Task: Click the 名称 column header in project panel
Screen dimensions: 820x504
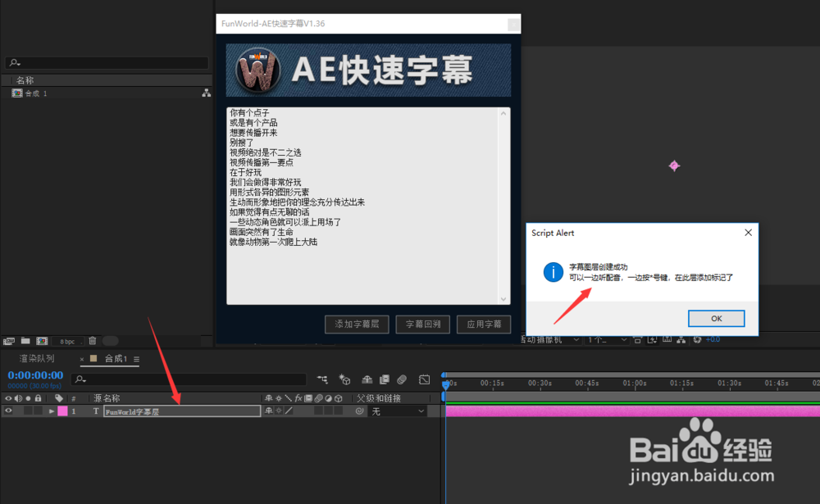Action: pos(25,80)
